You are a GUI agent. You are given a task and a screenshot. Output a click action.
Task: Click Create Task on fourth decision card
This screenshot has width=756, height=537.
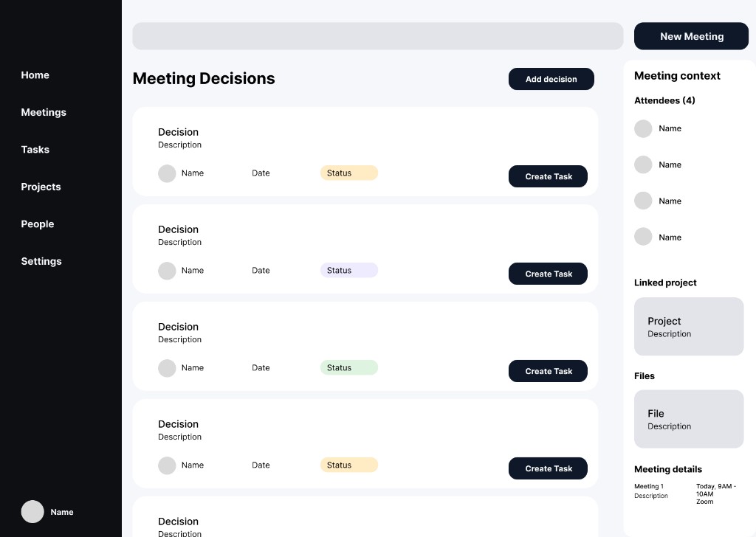(548, 468)
